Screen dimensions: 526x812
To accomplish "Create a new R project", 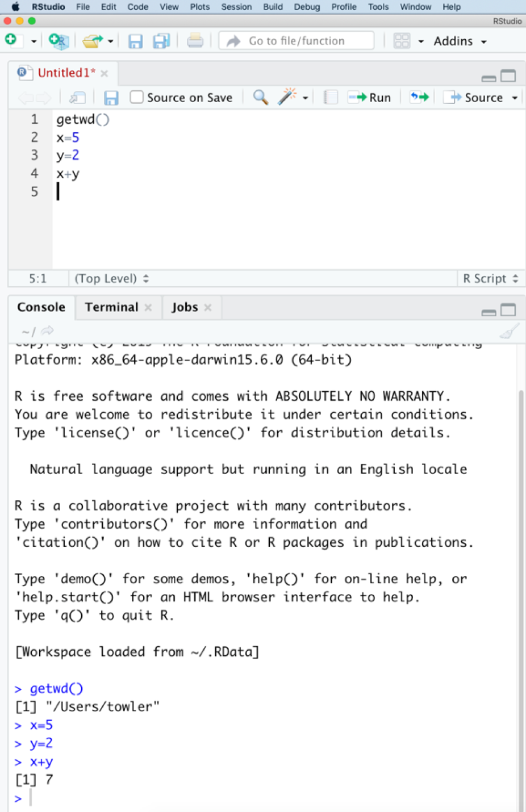I will coord(59,41).
